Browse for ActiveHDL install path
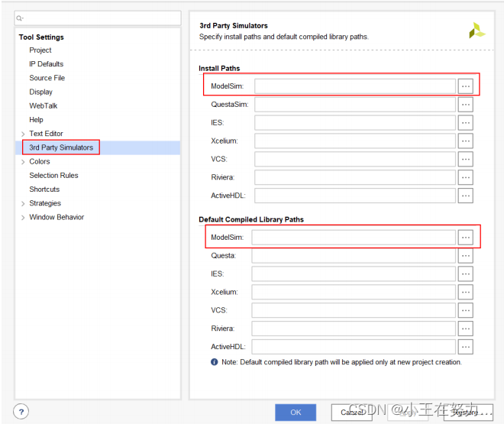This screenshot has height=424, width=504. 465,196
